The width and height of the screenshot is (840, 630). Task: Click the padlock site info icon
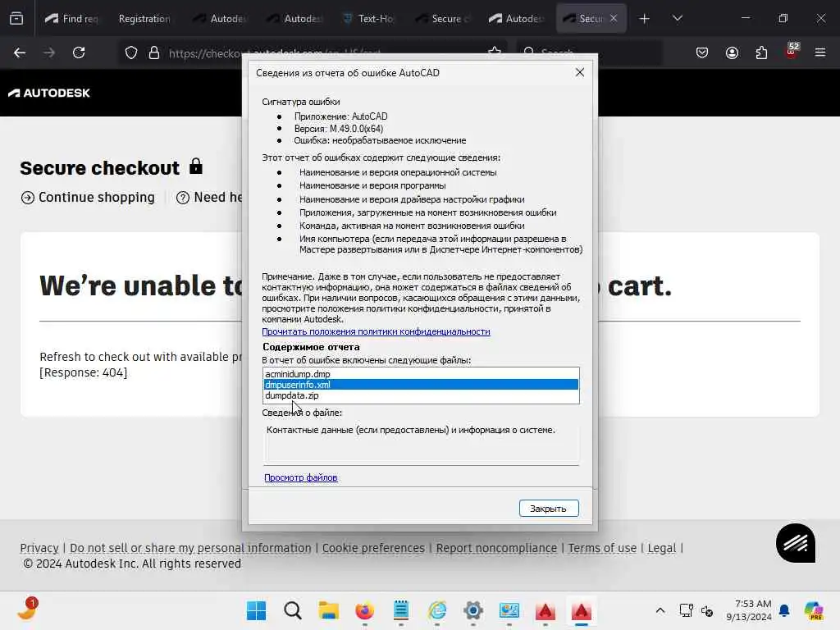pos(154,52)
